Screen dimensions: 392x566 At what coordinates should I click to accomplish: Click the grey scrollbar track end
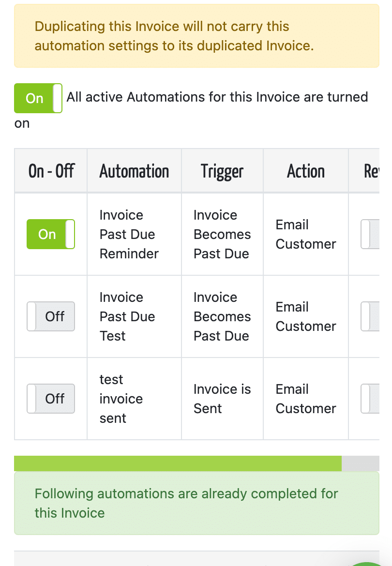(360, 463)
